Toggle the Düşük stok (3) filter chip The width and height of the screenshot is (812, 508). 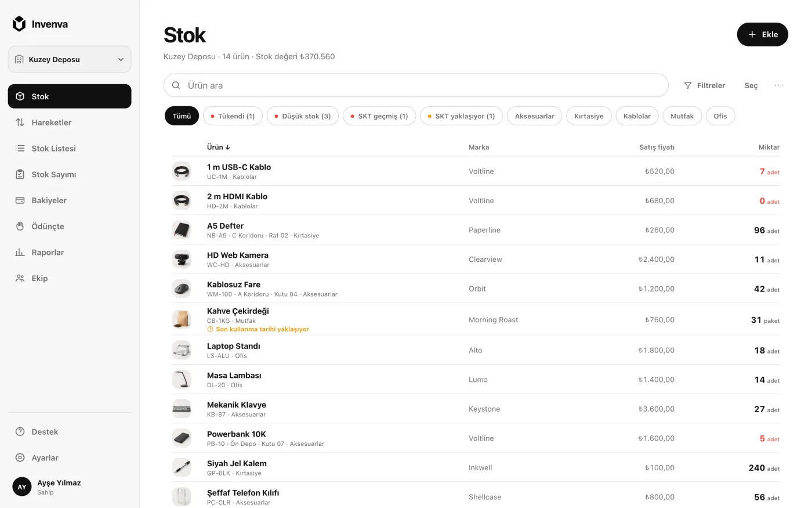pos(303,116)
